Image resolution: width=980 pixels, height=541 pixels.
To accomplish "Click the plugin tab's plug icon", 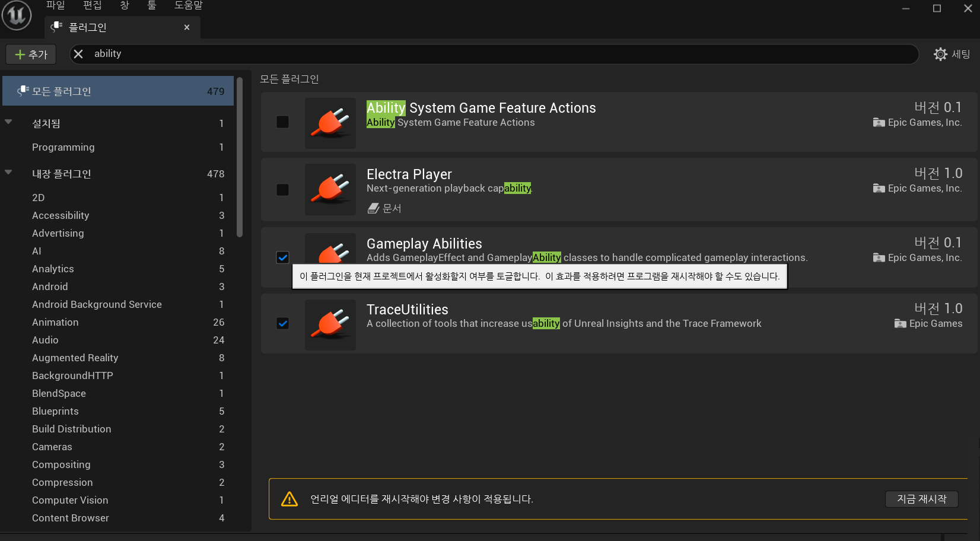I will [x=57, y=27].
